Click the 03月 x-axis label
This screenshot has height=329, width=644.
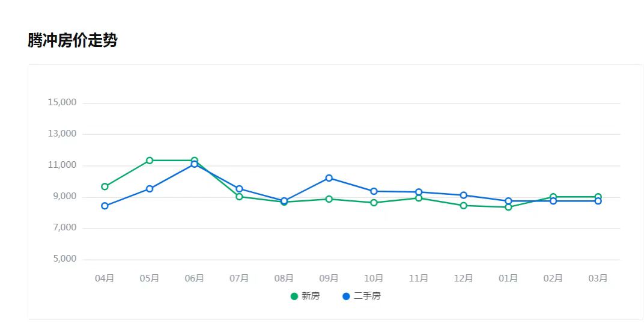coord(598,278)
